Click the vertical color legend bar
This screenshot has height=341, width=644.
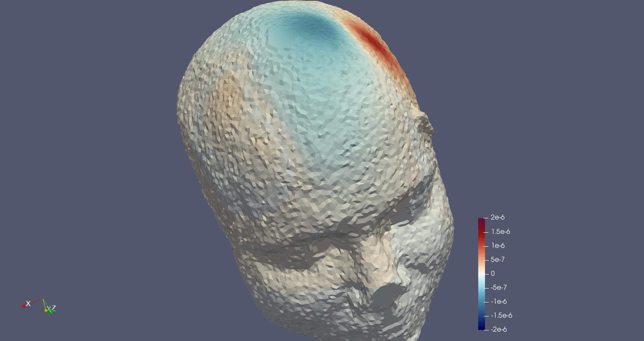pyautogui.click(x=481, y=274)
